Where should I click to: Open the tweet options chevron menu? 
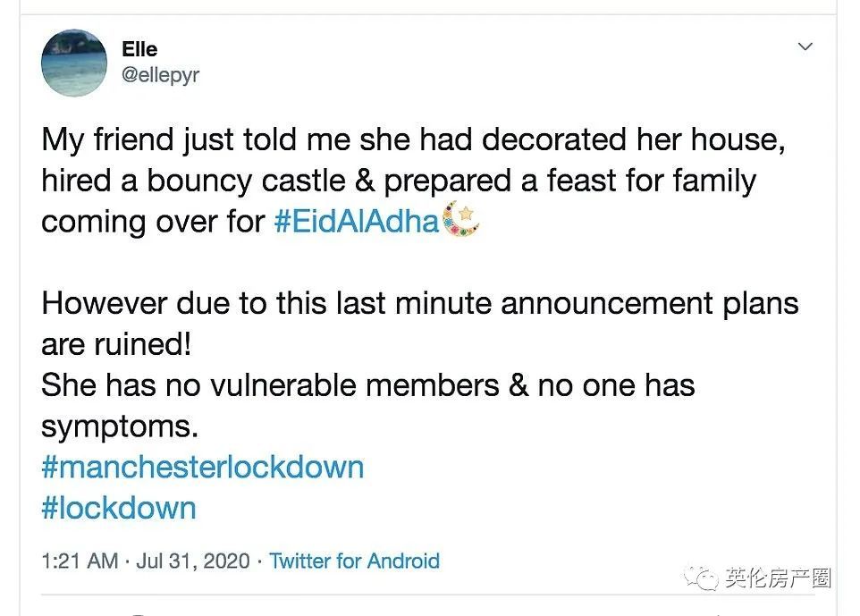pos(805,46)
